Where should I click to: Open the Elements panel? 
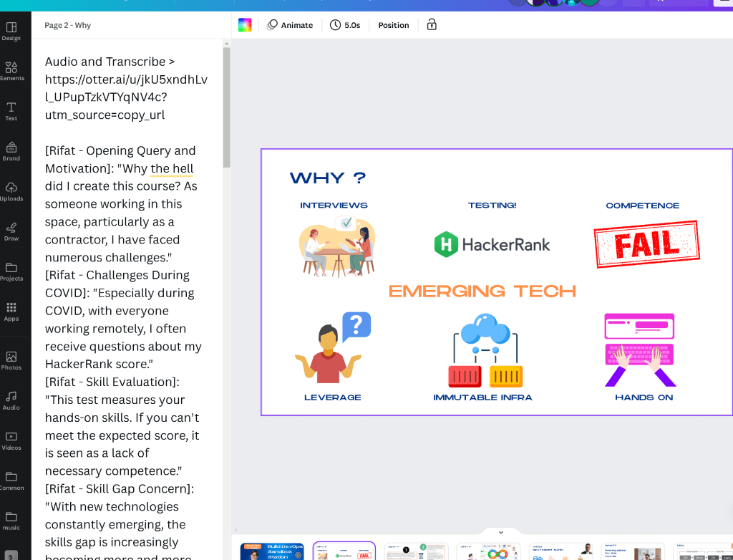tap(11, 72)
